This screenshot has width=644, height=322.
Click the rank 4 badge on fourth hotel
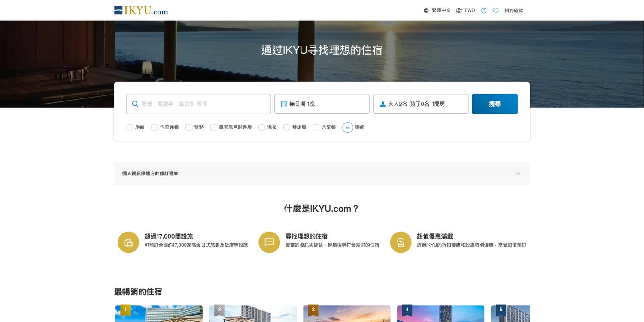tap(407, 310)
